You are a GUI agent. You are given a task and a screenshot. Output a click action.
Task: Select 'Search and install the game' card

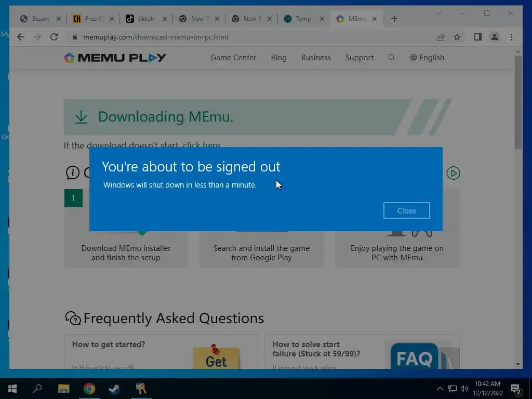pyautogui.click(x=261, y=253)
